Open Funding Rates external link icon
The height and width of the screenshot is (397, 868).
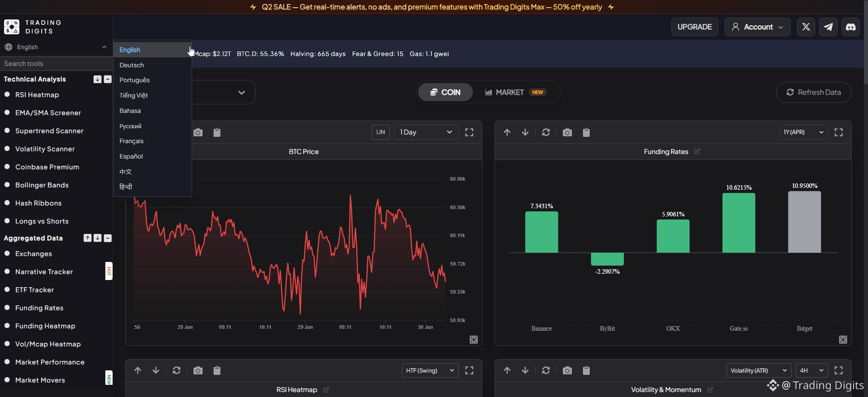click(697, 152)
